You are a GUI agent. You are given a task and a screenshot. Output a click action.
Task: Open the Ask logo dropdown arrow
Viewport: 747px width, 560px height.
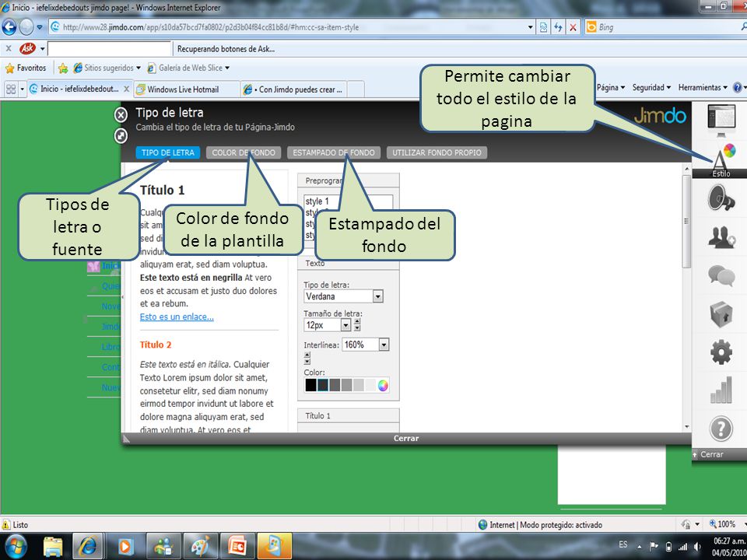click(x=42, y=48)
